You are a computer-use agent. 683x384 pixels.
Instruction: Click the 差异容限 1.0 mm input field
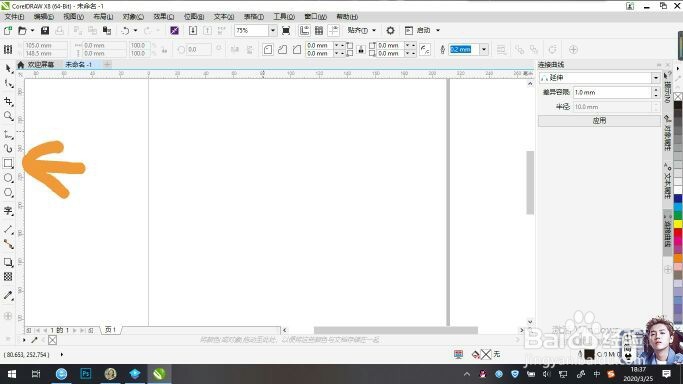coord(612,92)
